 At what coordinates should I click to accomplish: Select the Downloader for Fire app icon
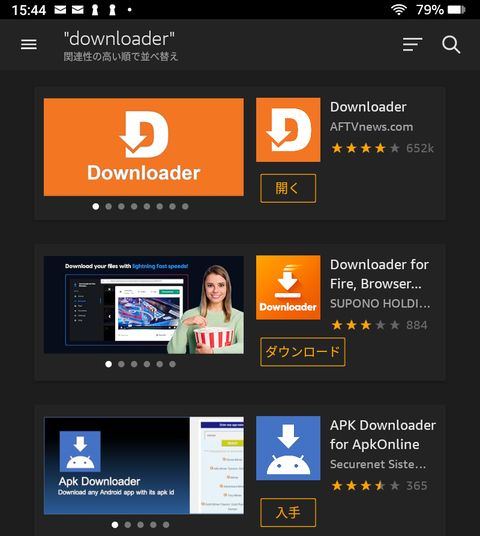288,287
